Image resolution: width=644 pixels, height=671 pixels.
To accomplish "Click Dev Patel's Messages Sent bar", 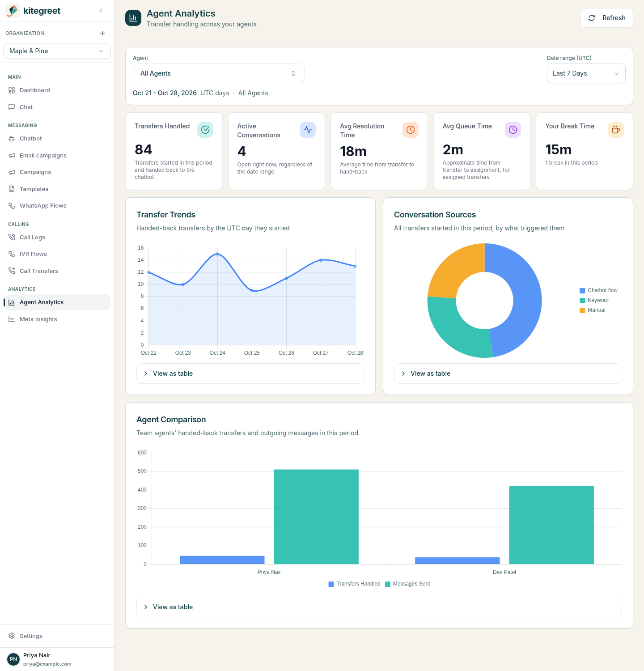I will [551, 525].
